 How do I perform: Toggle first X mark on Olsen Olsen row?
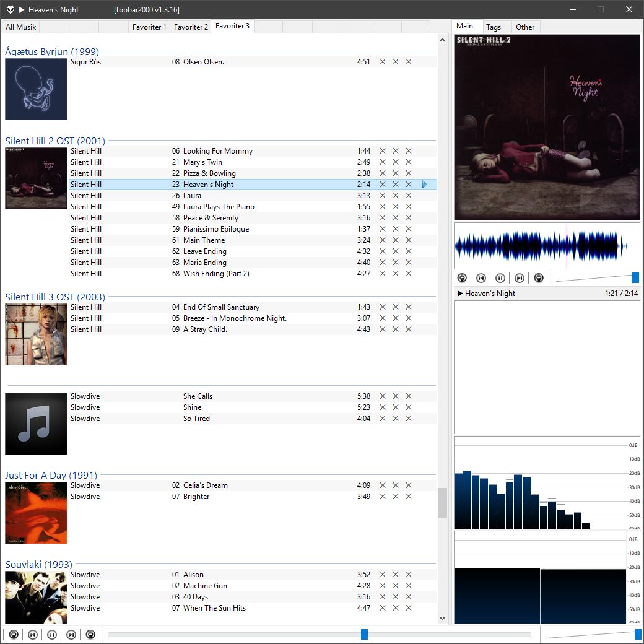383,62
